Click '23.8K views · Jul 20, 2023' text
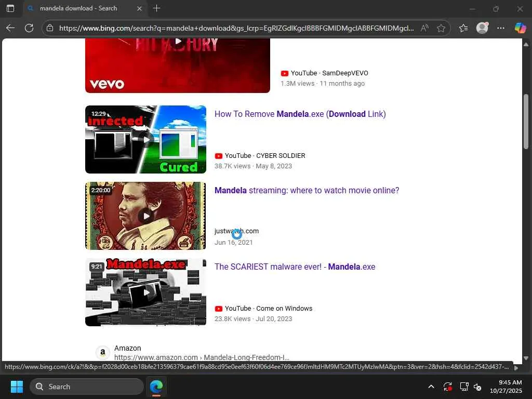 click(253, 318)
